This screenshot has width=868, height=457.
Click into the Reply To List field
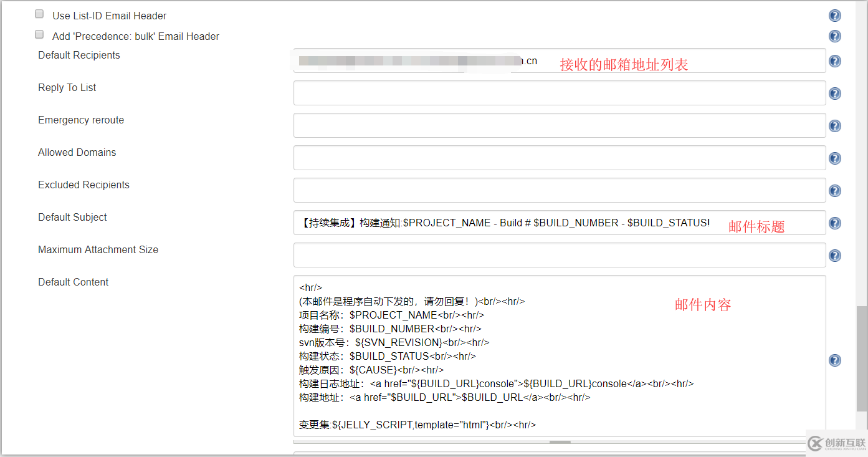[x=560, y=93]
